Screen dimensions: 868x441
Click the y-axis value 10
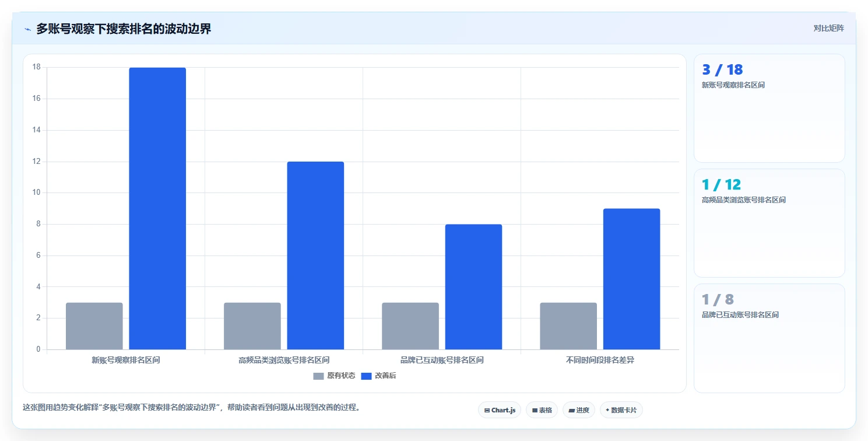(37, 192)
